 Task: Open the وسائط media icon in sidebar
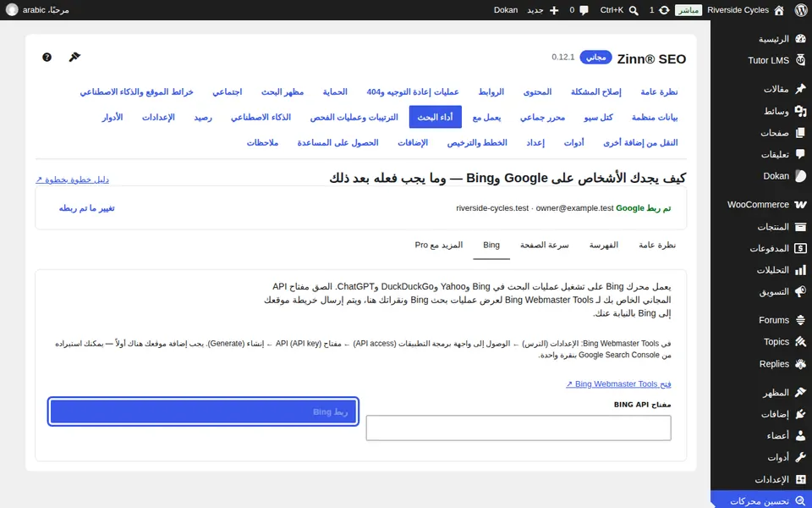[801, 111]
